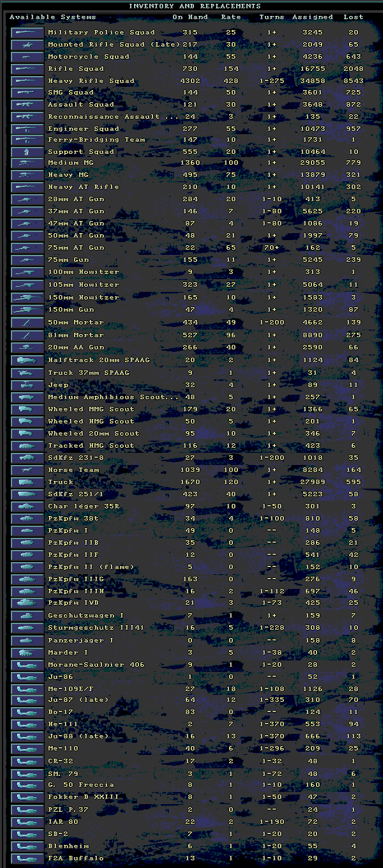This screenshot has width=383, height=868.
Task: Click the Heavy AT Rifle icon
Action: (x=27, y=187)
